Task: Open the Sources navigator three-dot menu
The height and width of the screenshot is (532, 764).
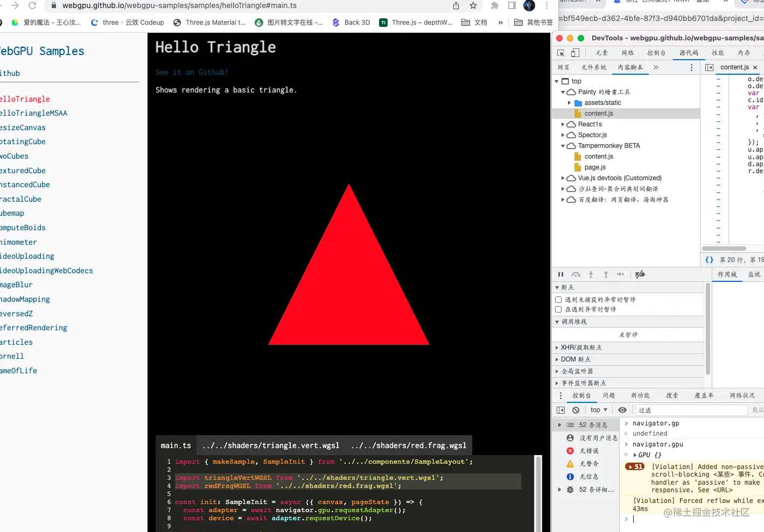Action: point(691,67)
